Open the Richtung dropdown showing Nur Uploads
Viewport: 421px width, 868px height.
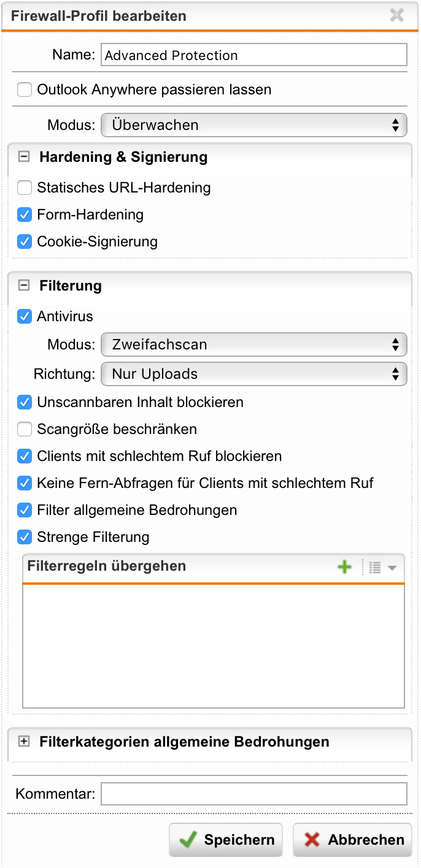click(x=253, y=374)
